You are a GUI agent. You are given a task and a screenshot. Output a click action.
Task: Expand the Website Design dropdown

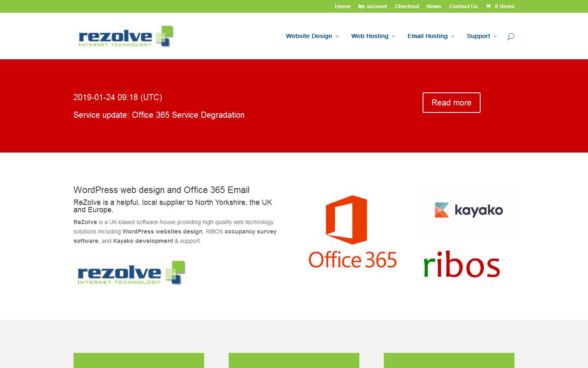[x=309, y=36]
